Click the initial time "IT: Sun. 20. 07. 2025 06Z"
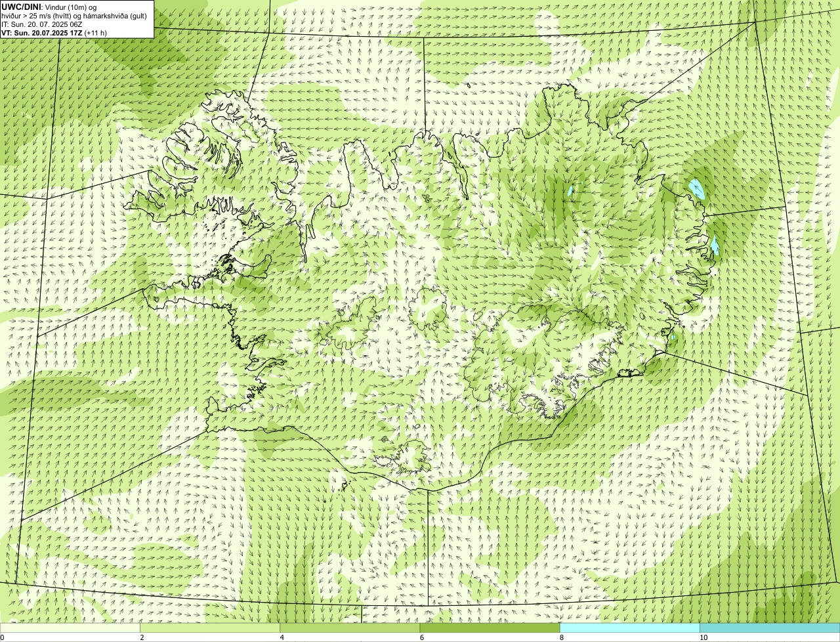Screen dimensions: 840x642 42,24
